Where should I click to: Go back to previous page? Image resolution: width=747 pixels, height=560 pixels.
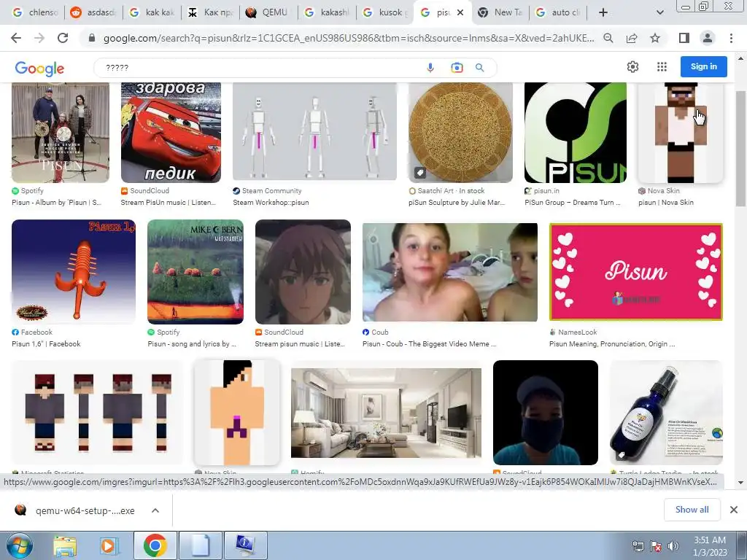point(16,38)
